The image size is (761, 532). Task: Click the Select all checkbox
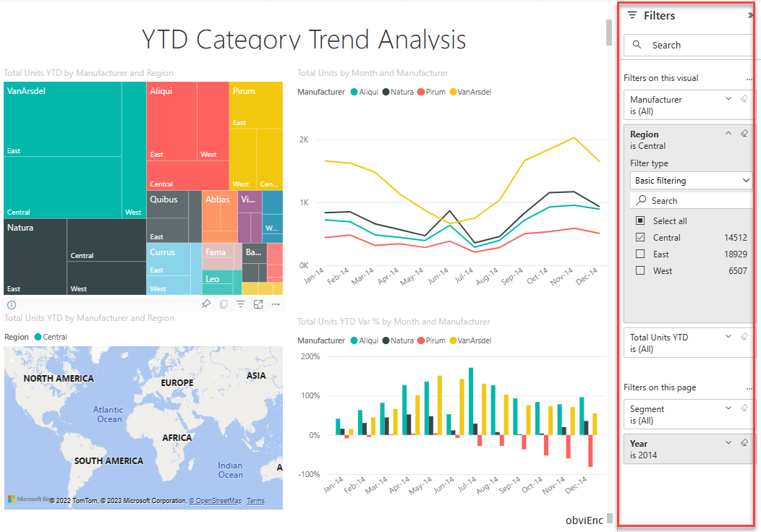click(x=641, y=220)
